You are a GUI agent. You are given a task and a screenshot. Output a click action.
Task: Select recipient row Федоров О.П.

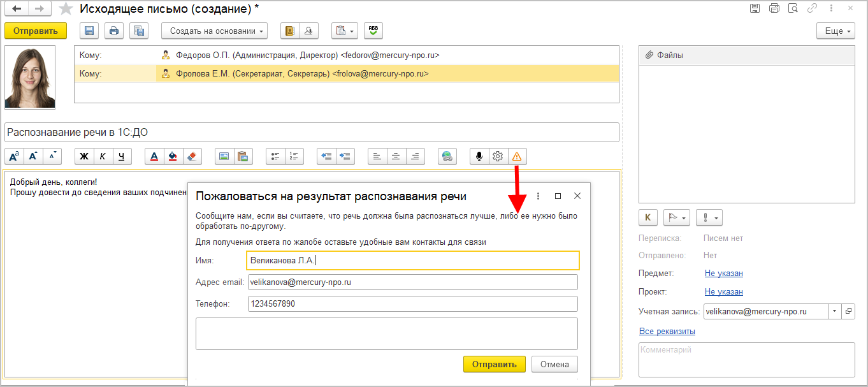pyautogui.click(x=347, y=55)
